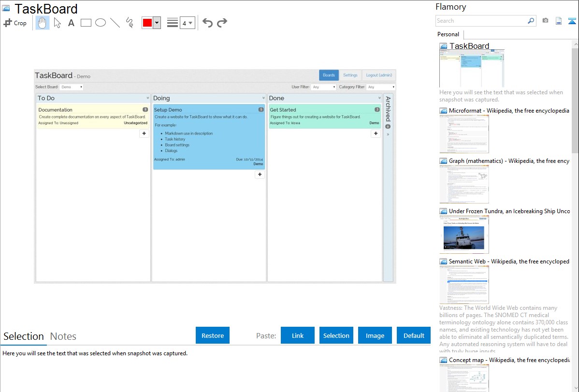Collapse the Done column chevron
Screen dimensions: 579x392
pyautogui.click(x=379, y=98)
